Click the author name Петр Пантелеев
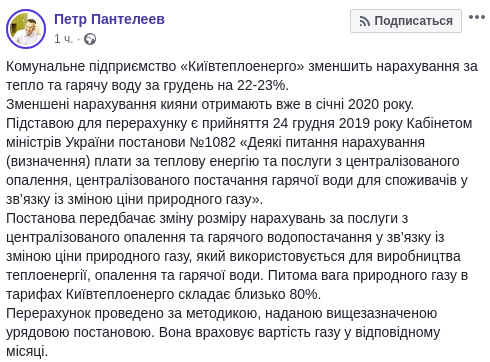490x362 pixels. point(109,19)
